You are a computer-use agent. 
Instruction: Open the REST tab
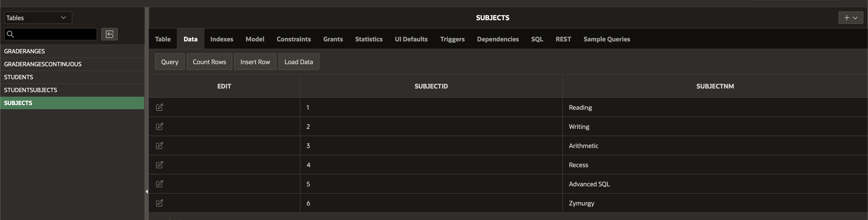563,39
